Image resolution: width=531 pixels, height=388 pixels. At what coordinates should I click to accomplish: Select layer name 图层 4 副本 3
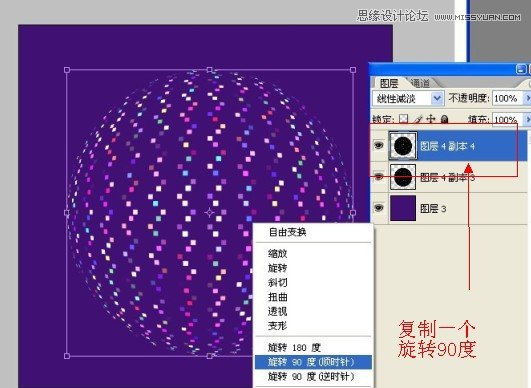pos(447,177)
